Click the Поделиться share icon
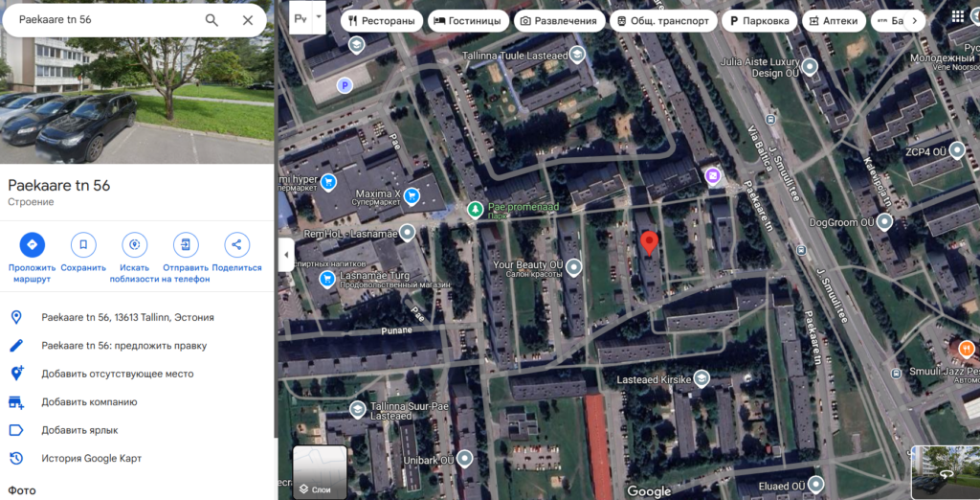The width and height of the screenshot is (980, 500). [237, 244]
